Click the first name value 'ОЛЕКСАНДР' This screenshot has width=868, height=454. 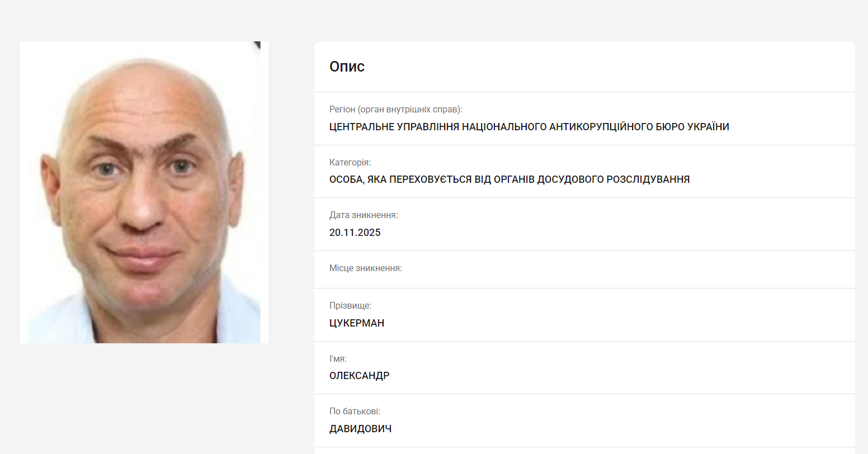pyautogui.click(x=360, y=376)
